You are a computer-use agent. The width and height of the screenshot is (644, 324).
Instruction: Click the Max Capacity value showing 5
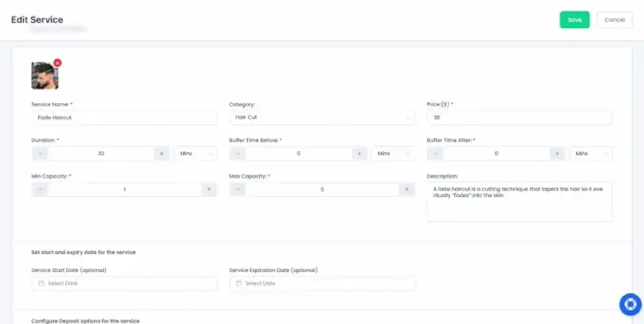click(x=322, y=189)
